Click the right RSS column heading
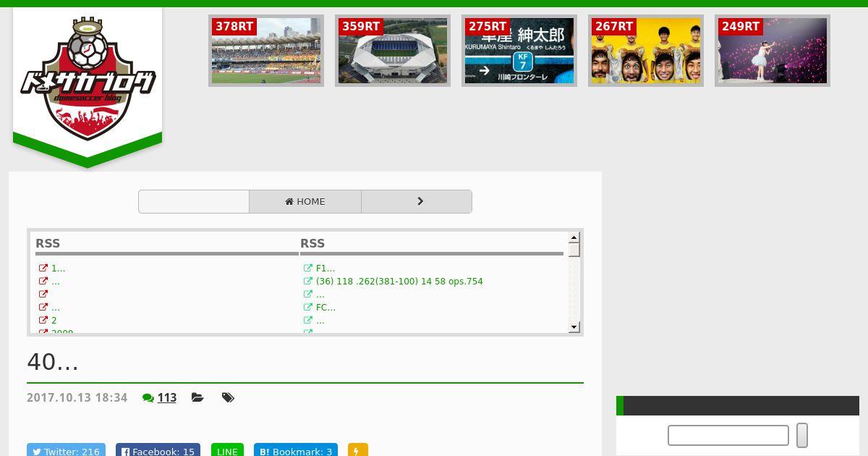This screenshot has height=456, width=868. coord(312,243)
